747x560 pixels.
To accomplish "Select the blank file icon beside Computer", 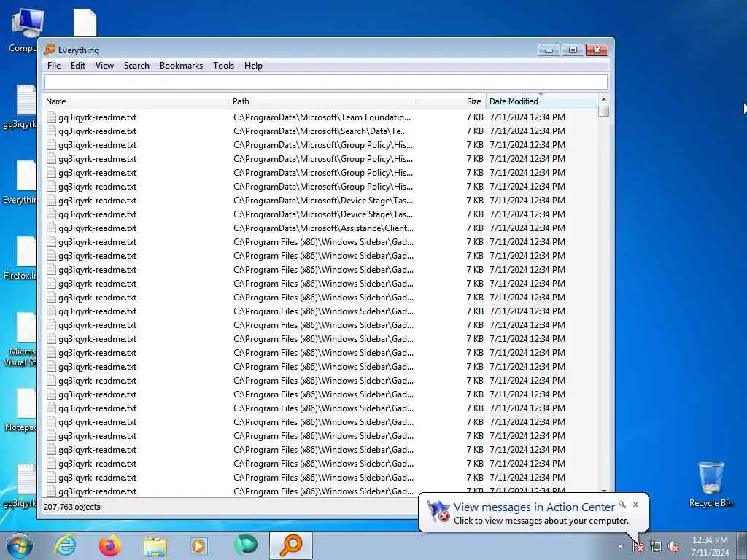I will tap(85, 23).
